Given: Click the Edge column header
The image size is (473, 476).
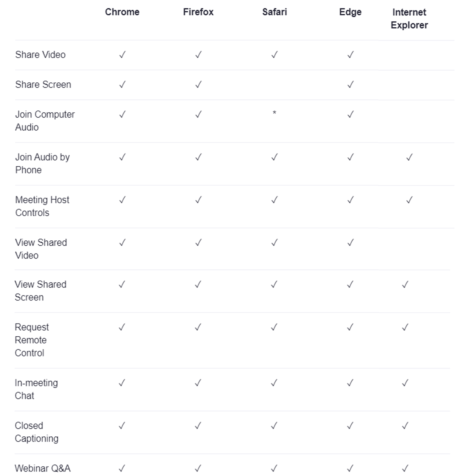Looking at the screenshot, I should point(350,12).
